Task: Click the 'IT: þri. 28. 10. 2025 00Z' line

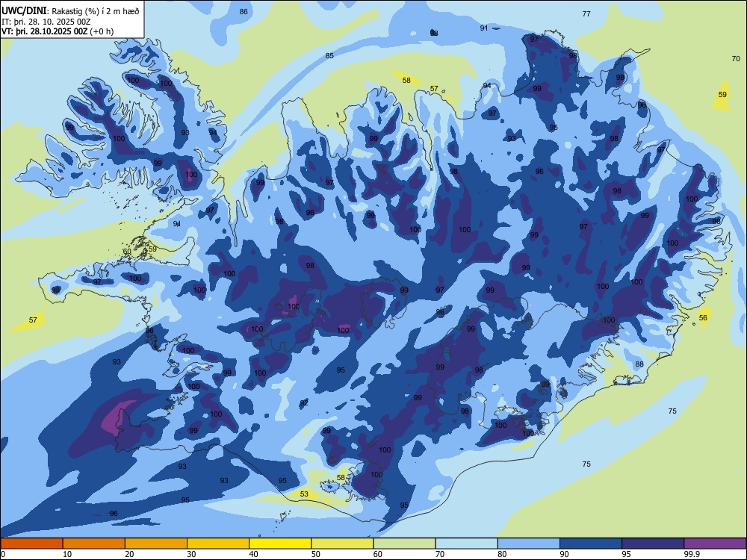Action: point(46,22)
